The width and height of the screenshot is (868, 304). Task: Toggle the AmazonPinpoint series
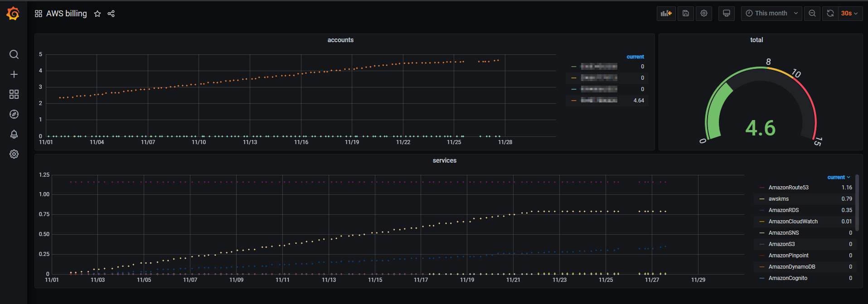788,256
